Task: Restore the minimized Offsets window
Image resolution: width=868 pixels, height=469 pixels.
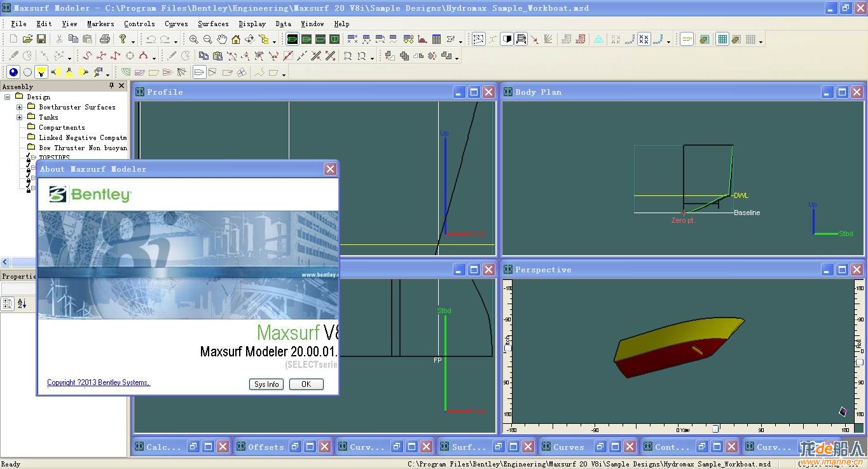Action: point(295,447)
